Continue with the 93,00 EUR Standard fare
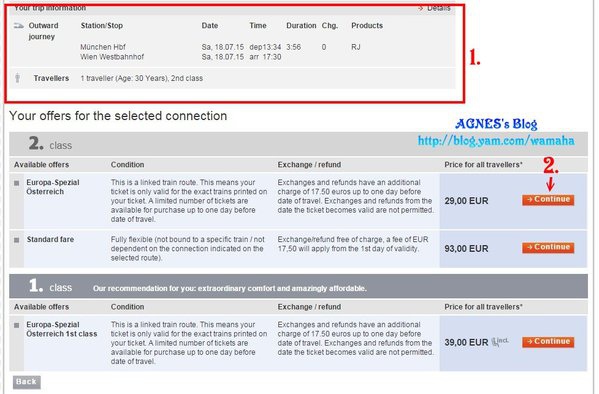The width and height of the screenshot is (599, 394). point(548,248)
